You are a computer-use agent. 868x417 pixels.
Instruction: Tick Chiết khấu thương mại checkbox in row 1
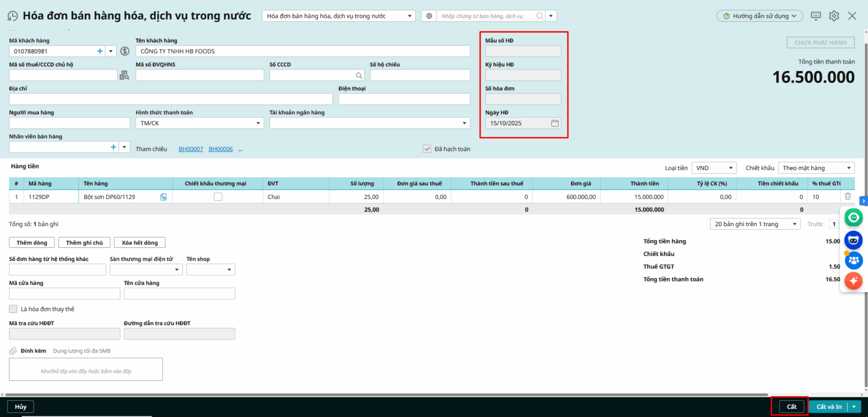pyautogui.click(x=218, y=197)
